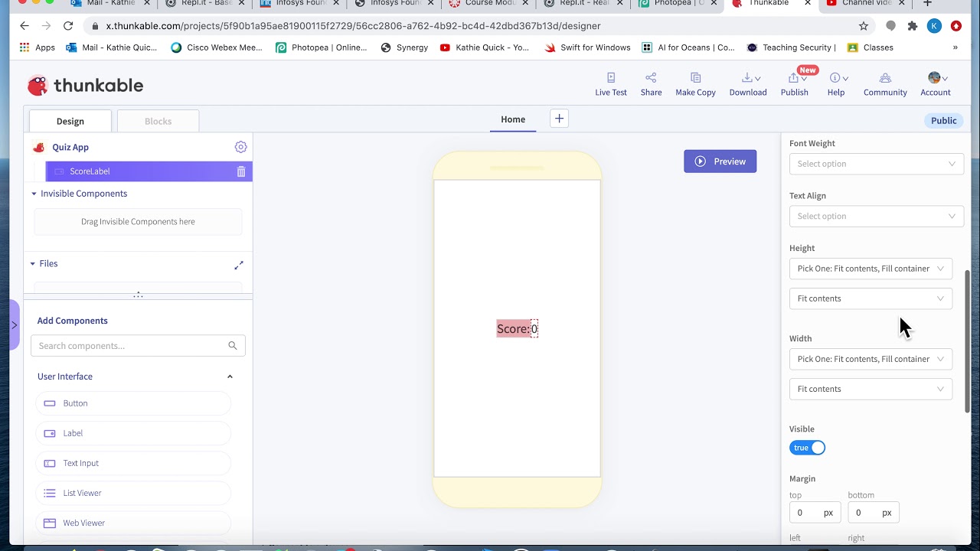Image resolution: width=980 pixels, height=551 pixels.
Task: Expand the left side panel purple arrow
Action: [15, 325]
